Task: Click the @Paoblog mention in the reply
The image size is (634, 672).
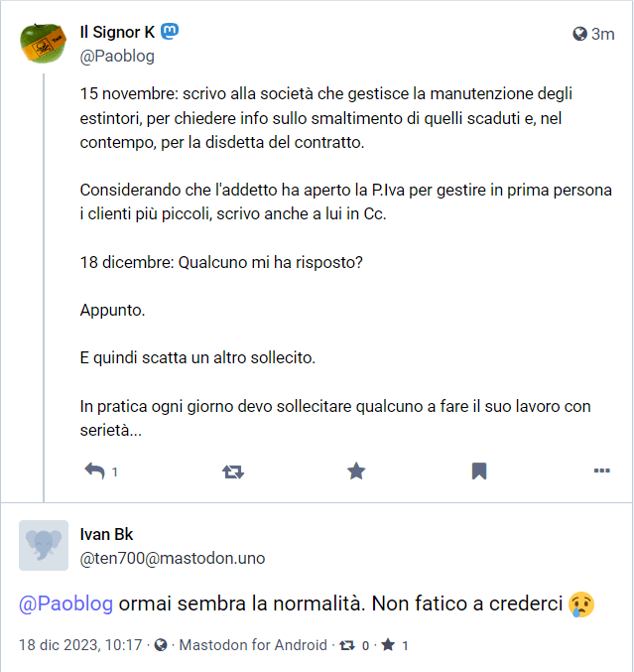Action: coord(66,604)
